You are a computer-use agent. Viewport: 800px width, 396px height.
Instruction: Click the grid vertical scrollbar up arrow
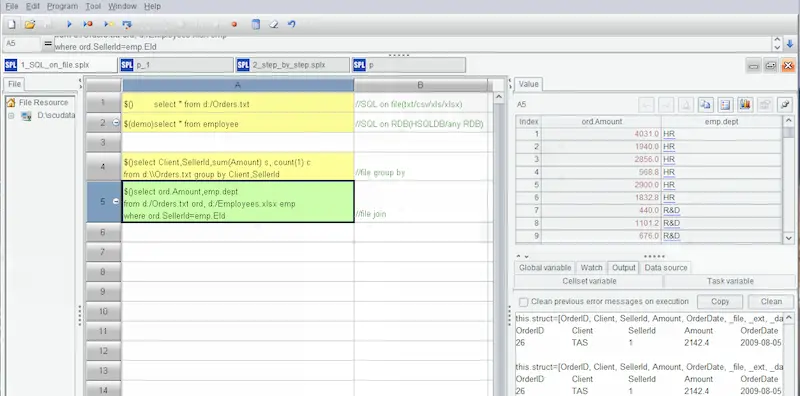[499, 97]
